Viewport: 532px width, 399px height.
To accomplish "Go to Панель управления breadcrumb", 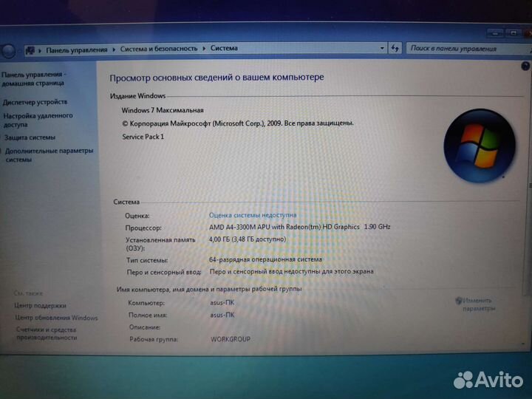I will coord(76,50).
